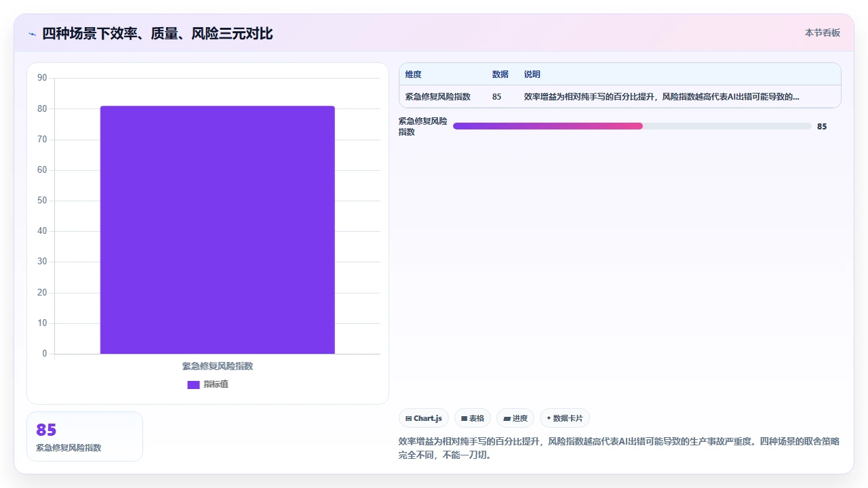Image resolution: width=868 pixels, height=488 pixels.
Task: Click the 数据卡片 tag chip
Action: (565, 418)
